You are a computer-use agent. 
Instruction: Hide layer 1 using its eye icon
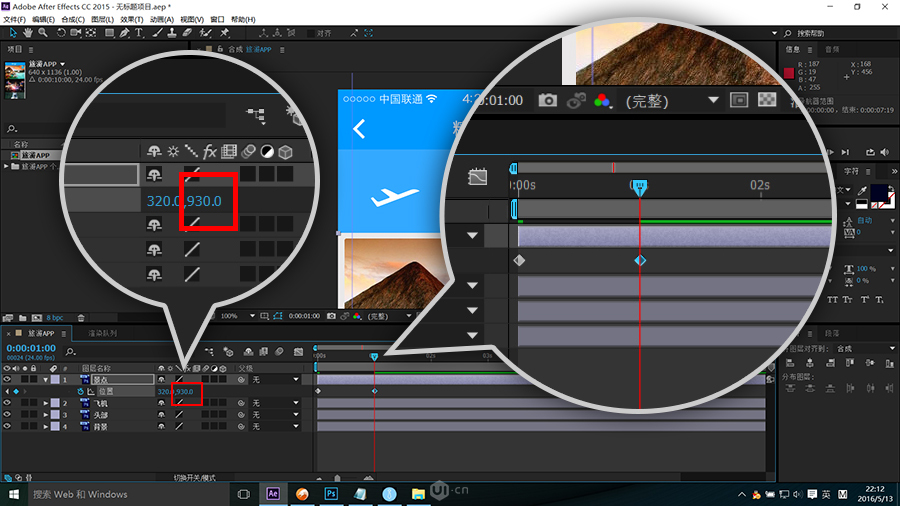pos(7,380)
